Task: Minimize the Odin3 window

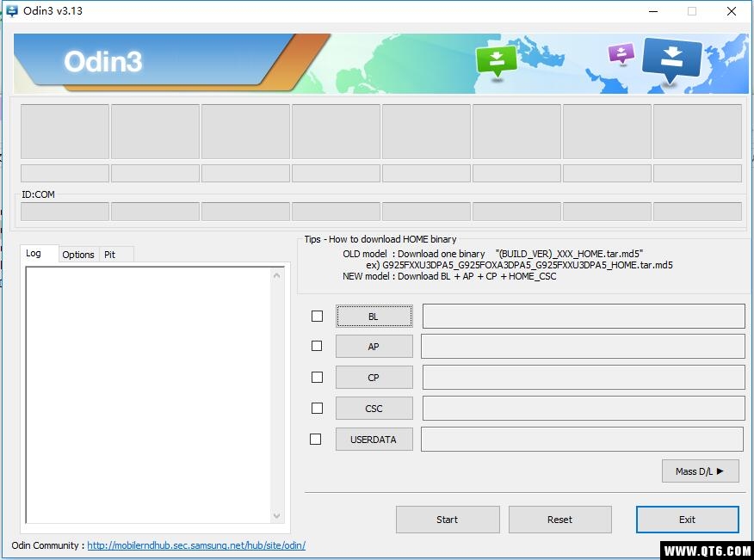Action: pos(653,11)
